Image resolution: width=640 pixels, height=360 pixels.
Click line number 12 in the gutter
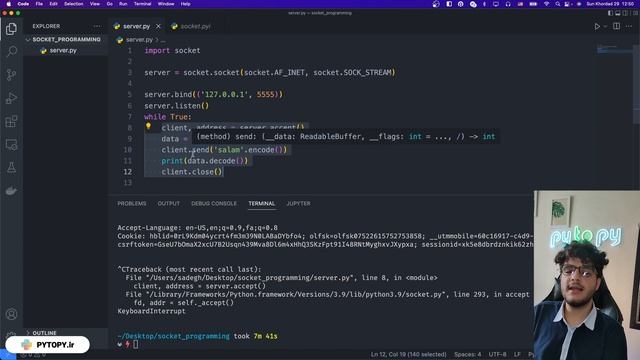[x=128, y=172]
